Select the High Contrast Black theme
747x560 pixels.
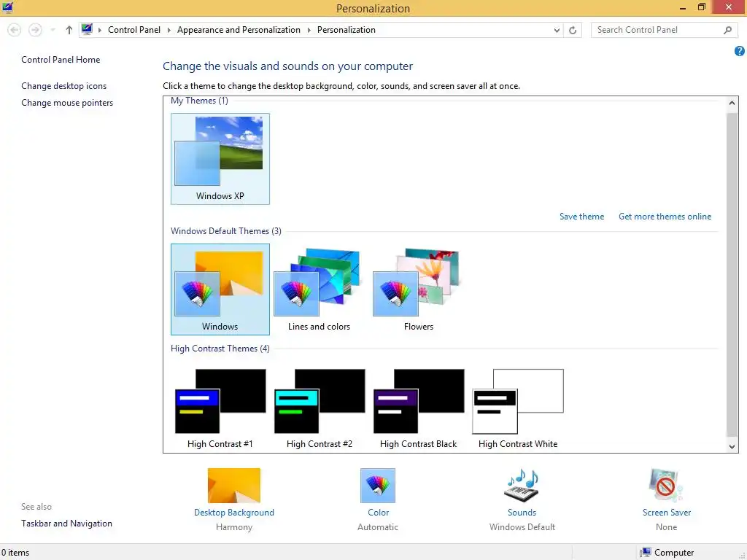418,409
